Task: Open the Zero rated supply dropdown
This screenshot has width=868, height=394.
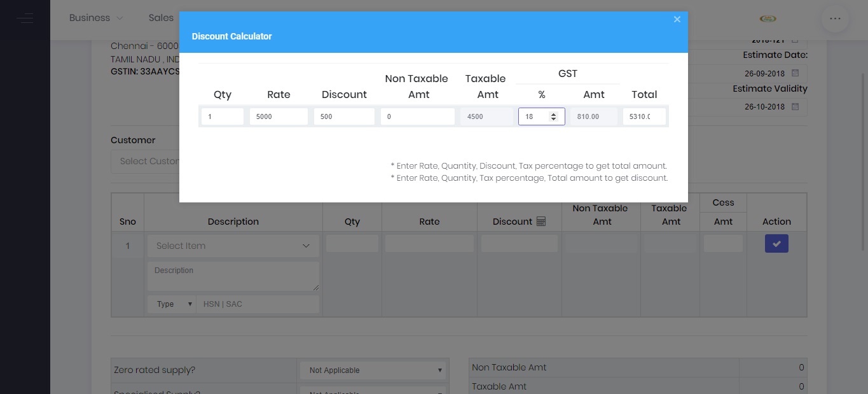Action: pyautogui.click(x=373, y=370)
